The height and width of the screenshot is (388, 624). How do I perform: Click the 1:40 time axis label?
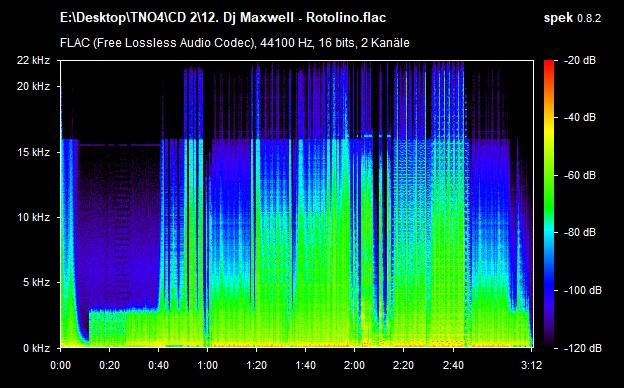click(306, 365)
